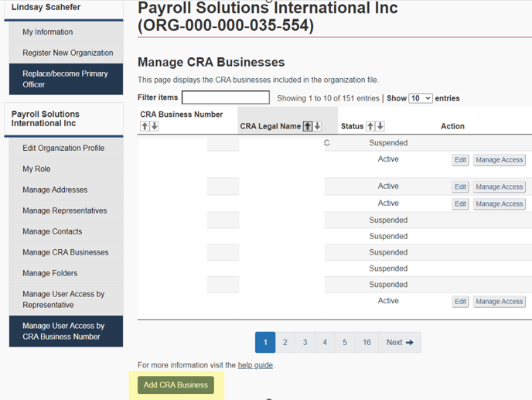Open the help guide link
The width and height of the screenshot is (532, 400).
[255, 365]
